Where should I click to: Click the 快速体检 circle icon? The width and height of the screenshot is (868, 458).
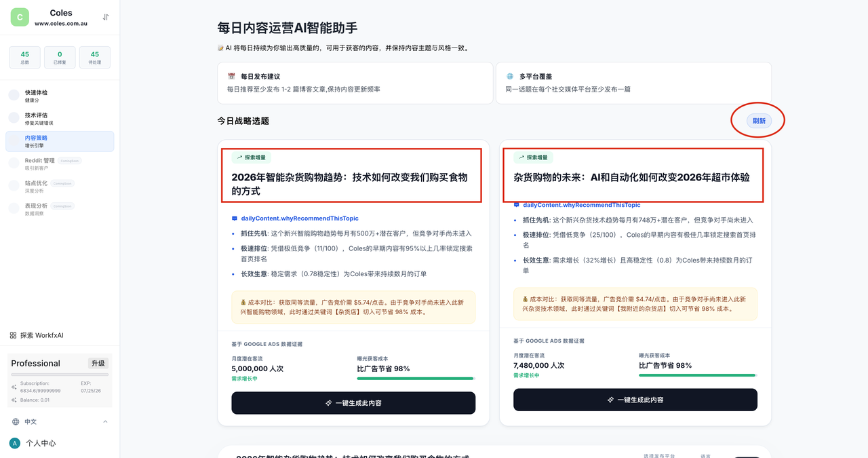tap(14, 96)
